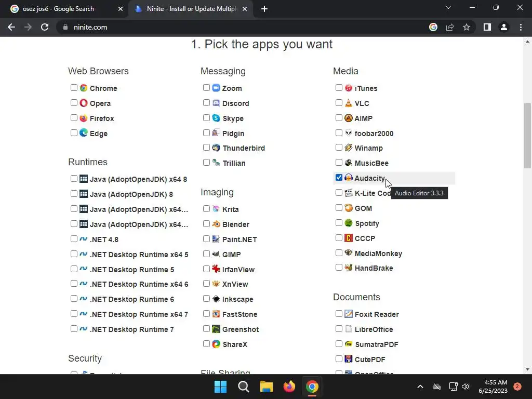Enable the Greenshot checkbox
Image resolution: width=532 pixels, height=399 pixels.
[x=206, y=329]
